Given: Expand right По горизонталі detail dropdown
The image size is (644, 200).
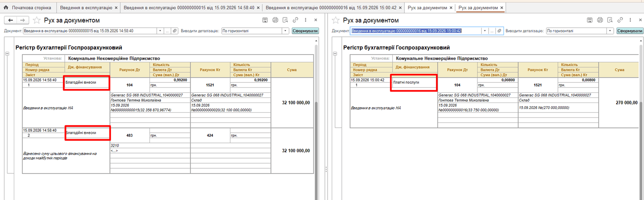Looking at the screenshot, I should [610, 31].
